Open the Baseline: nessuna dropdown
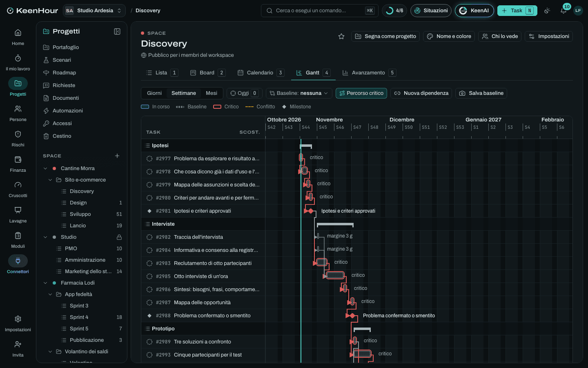 (299, 93)
